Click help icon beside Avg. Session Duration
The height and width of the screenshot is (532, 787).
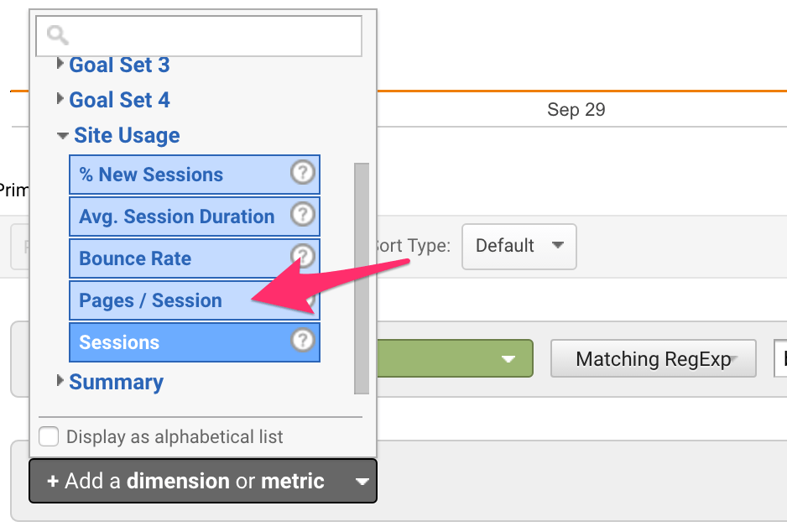click(303, 215)
